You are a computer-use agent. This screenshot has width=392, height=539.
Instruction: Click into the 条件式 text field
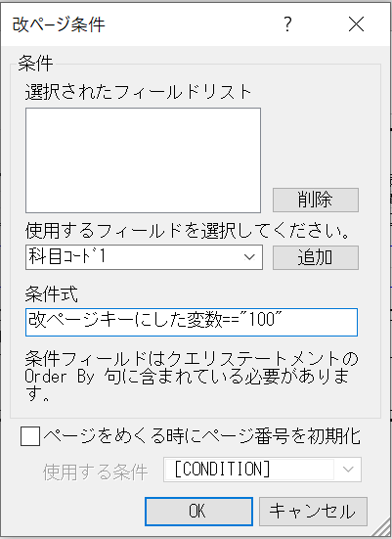[192, 322]
